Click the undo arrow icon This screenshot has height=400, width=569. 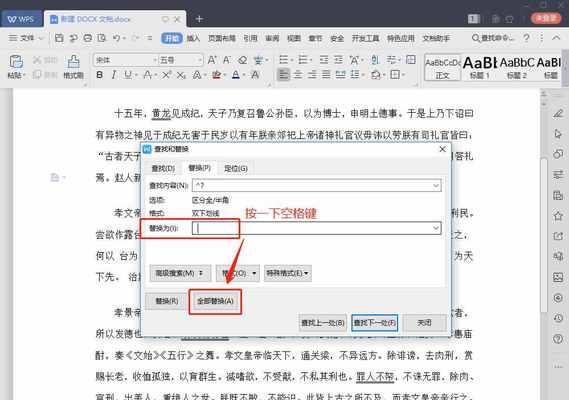(x=116, y=38)
